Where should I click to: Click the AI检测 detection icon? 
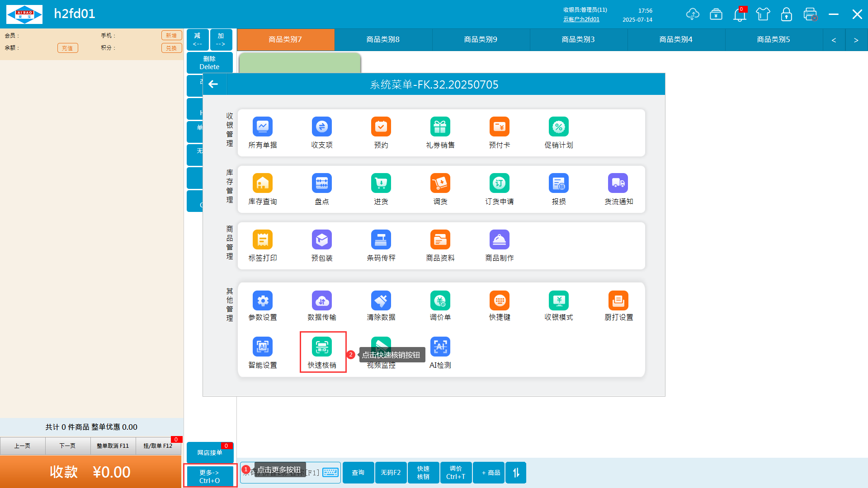click(440, 347)
